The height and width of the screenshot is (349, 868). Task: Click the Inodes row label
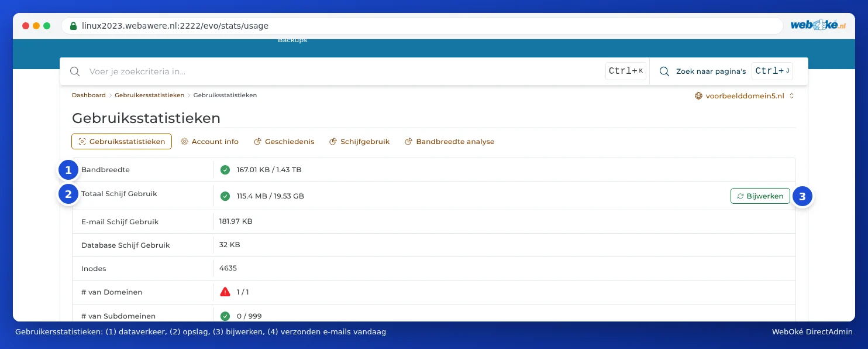(94, 269)
